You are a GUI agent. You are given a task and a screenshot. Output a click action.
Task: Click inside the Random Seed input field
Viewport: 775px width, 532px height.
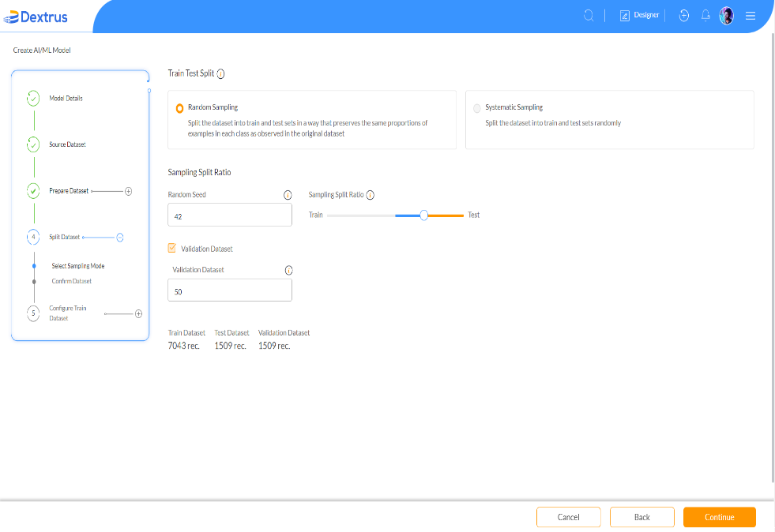pyautogui.click(x=229, y=214)
